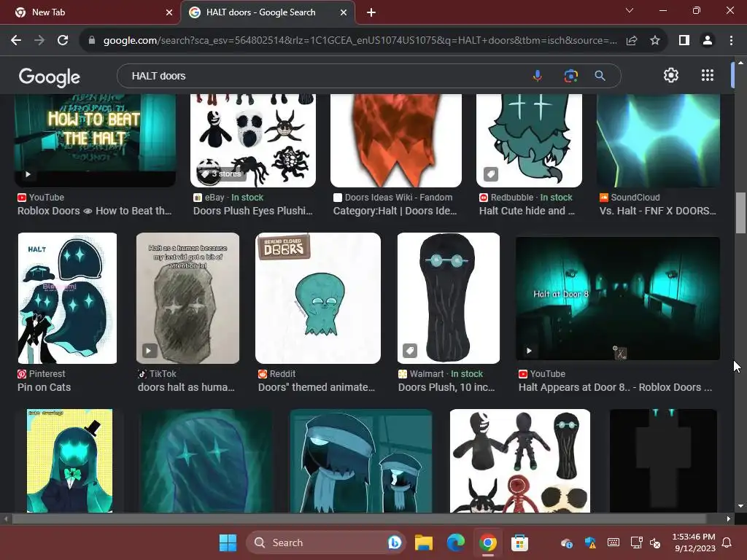Open the Doors Plush, 10 inc... Walmart link

coord(446,387)
